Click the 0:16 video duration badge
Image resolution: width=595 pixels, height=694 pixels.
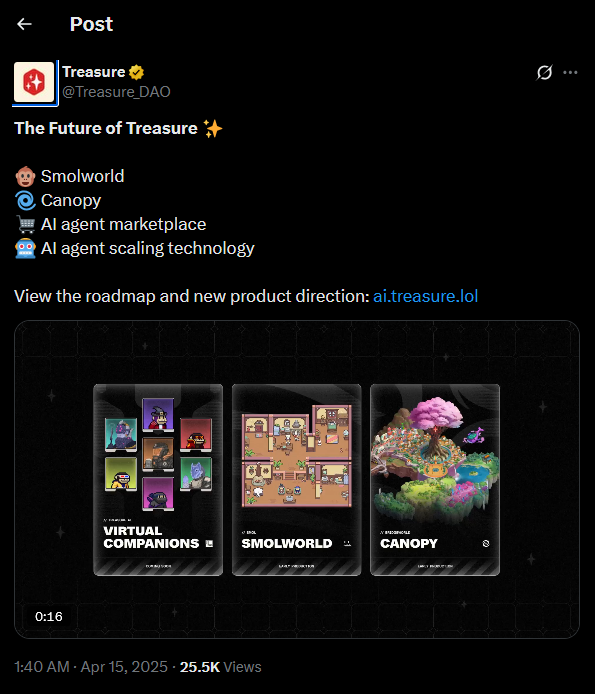(49, 617)
